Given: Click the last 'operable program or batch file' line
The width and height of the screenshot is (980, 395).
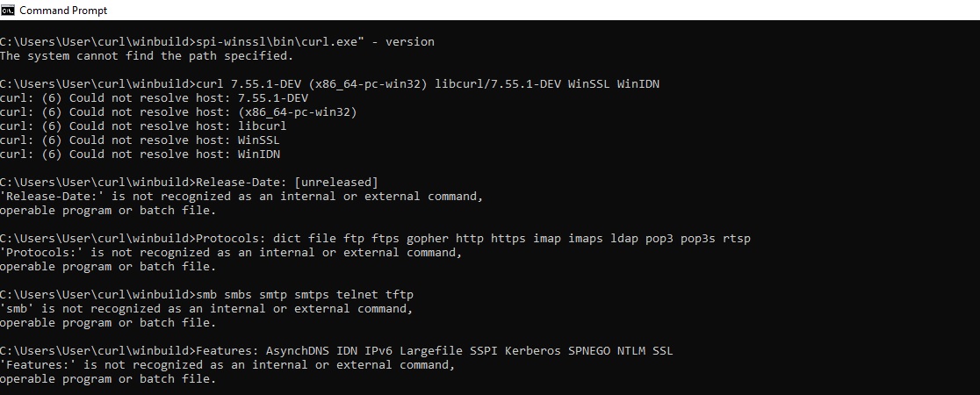Looking at the screenshot, I should pyautogui.click(x=107, y=379).
